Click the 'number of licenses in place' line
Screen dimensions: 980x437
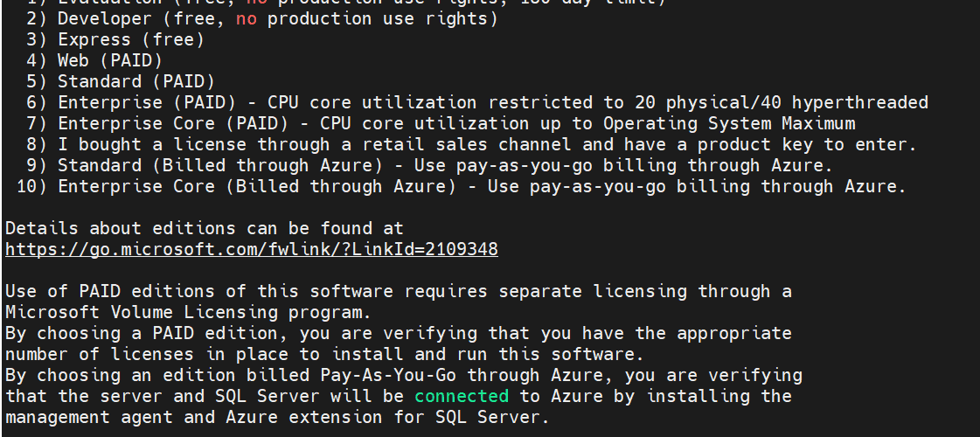[325, 355]
